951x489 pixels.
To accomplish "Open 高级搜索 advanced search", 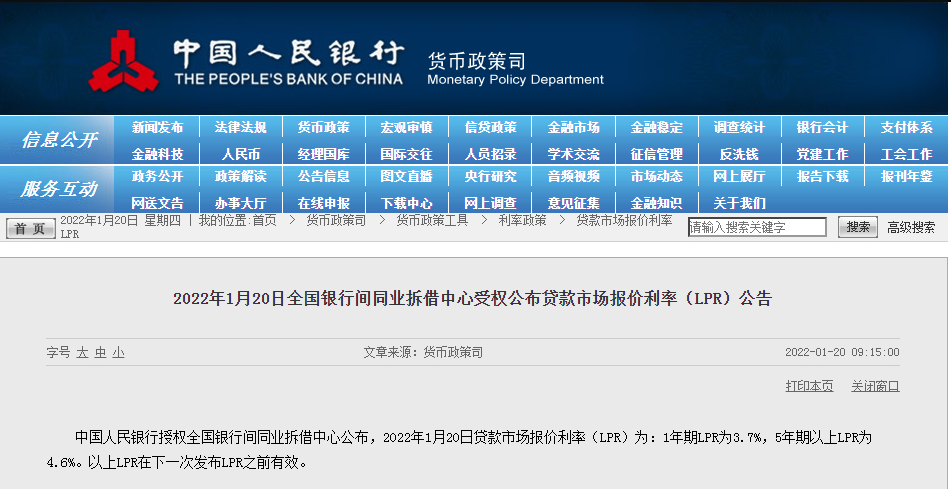I will click(x=911, y=228).
